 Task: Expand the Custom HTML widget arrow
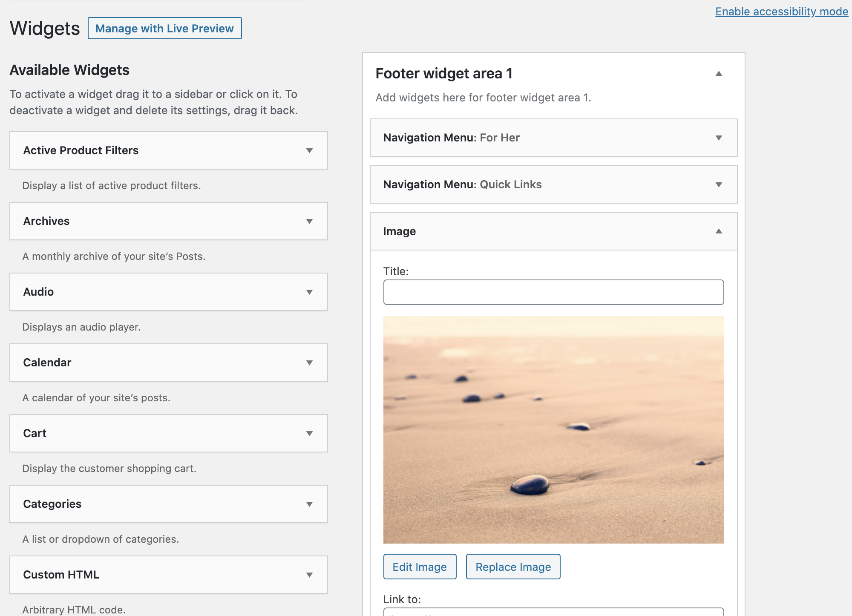coord(310,575)
